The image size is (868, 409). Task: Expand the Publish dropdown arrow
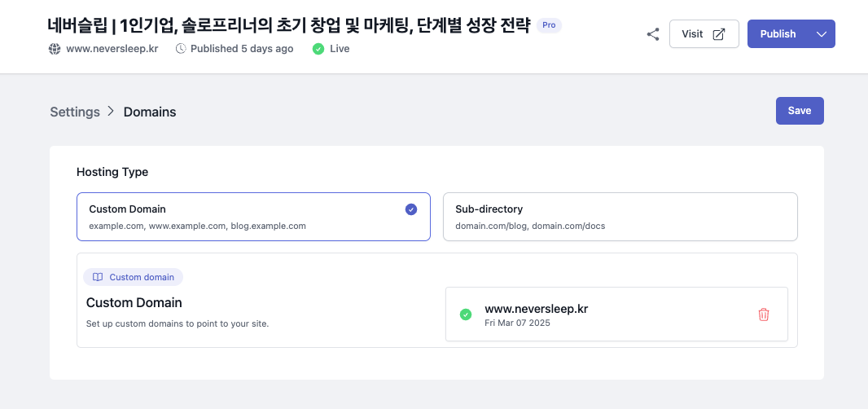(x=822, y=34)
